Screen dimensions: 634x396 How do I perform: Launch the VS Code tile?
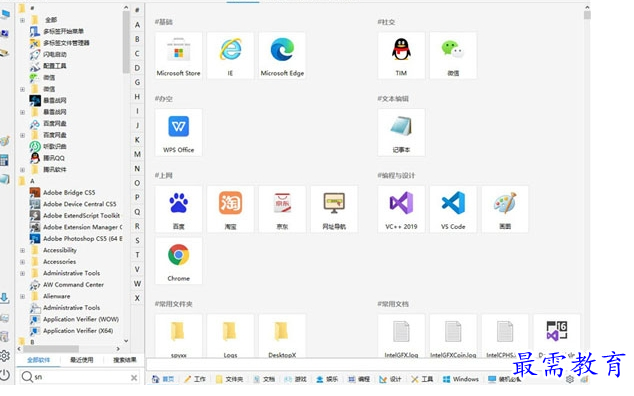[453, 209]
